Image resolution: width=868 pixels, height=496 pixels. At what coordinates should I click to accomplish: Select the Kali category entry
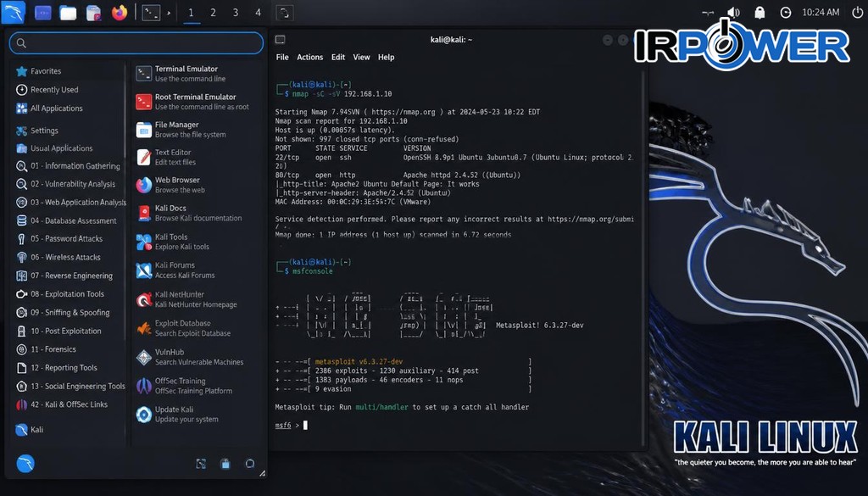(36, 430)
